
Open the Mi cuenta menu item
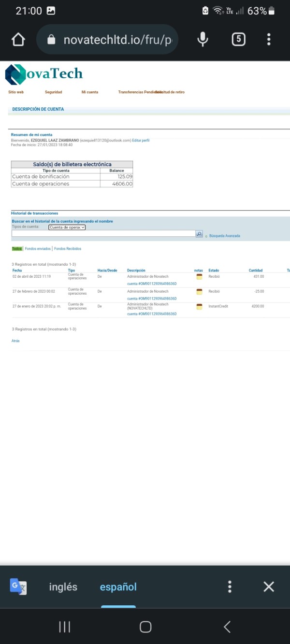pos(90,92)
